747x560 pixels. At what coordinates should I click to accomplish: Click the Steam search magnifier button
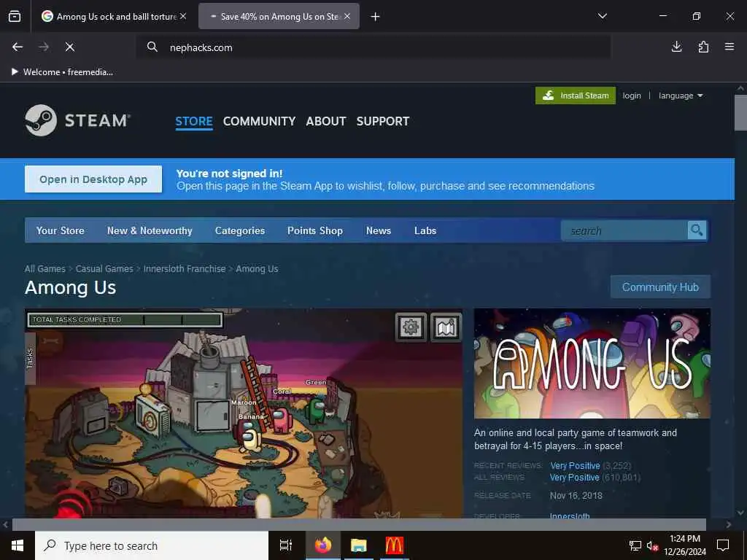pyautogui.click(x=697, y=230)
